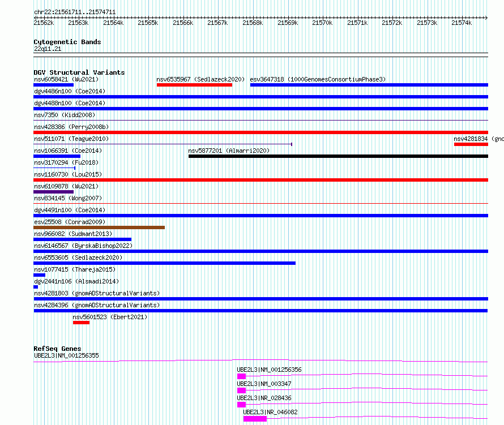Click the 22q11.21 cytogenetic band label

coord(48,49)
